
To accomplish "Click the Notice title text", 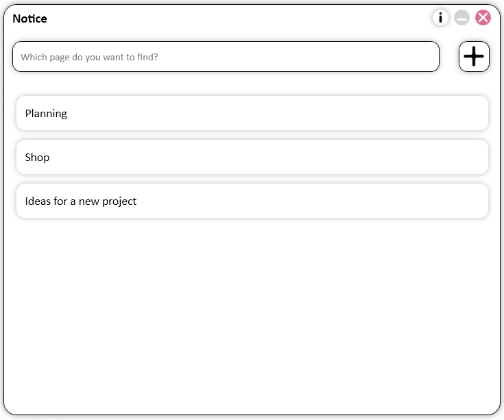I will click(x=29, y=18).
